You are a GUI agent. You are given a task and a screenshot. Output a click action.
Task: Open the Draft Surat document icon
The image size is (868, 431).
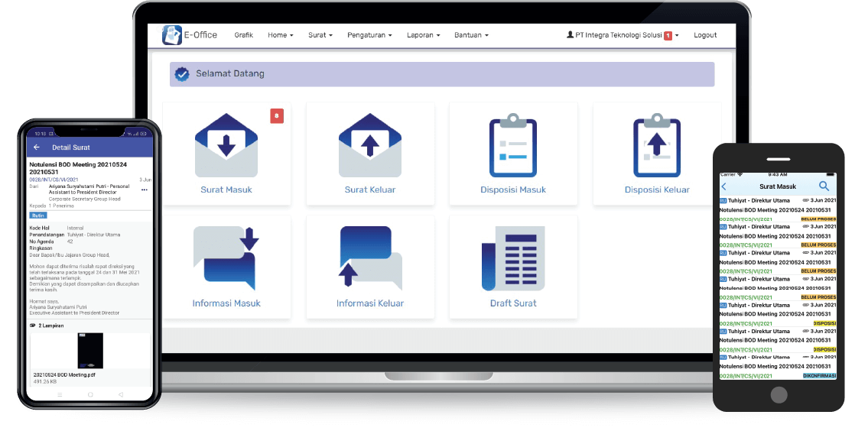tap(512, 258)
